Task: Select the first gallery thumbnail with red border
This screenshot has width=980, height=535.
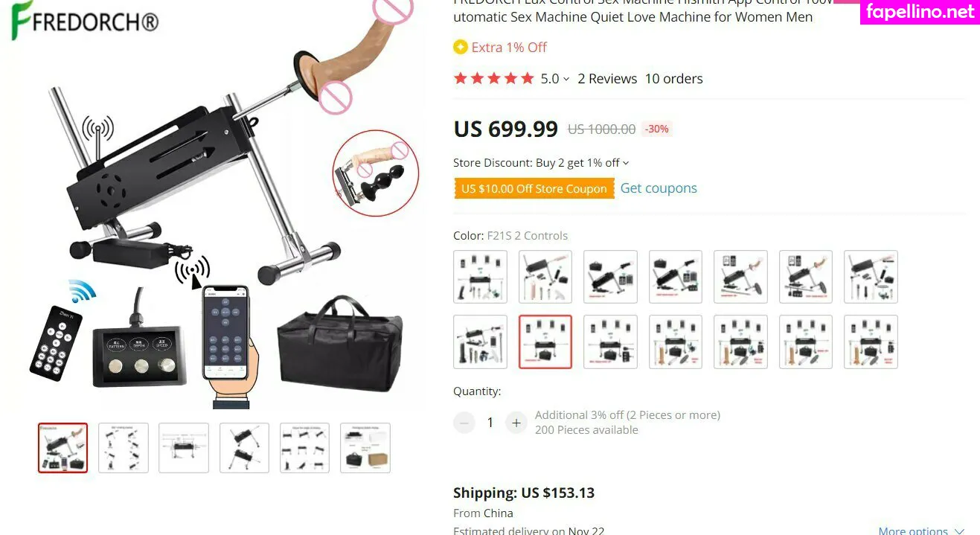Action: (63, 448)
